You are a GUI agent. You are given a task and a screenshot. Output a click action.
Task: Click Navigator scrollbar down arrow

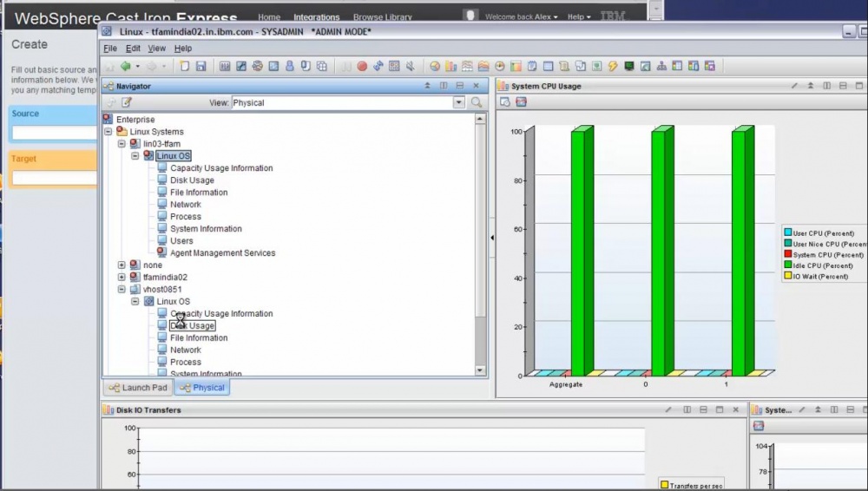(x=480, y=370)
